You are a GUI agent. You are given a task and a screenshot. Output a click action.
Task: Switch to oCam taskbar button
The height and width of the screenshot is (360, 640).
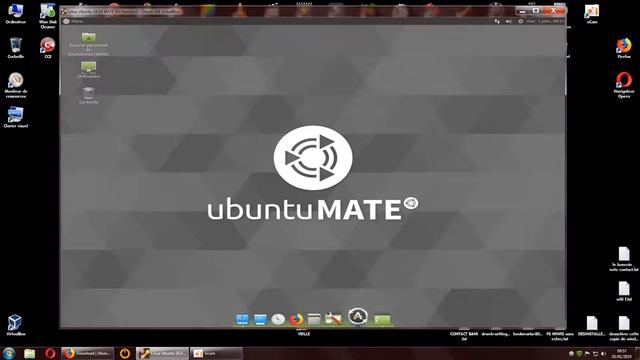(216, 353)
